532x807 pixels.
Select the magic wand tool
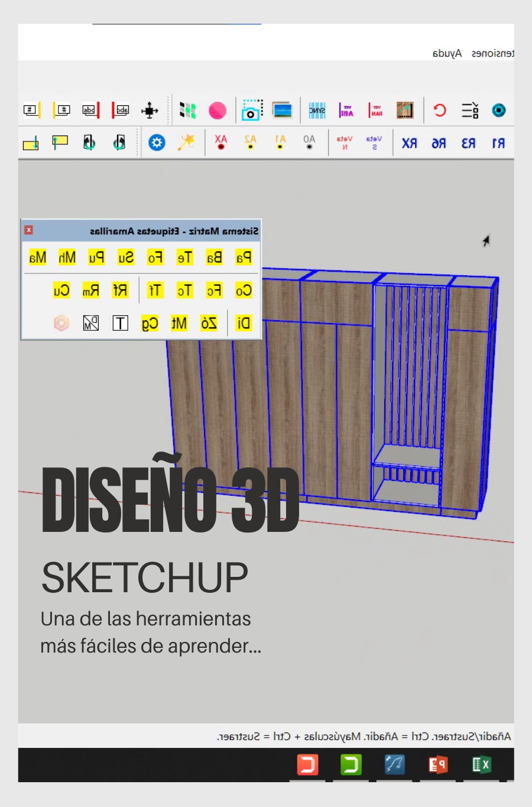tap(187, 143)
